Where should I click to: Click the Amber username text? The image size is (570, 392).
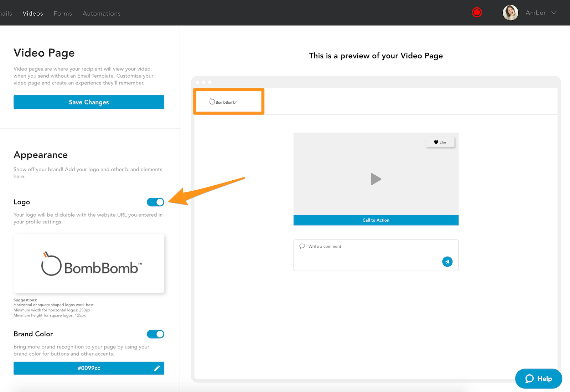(535, 12)
